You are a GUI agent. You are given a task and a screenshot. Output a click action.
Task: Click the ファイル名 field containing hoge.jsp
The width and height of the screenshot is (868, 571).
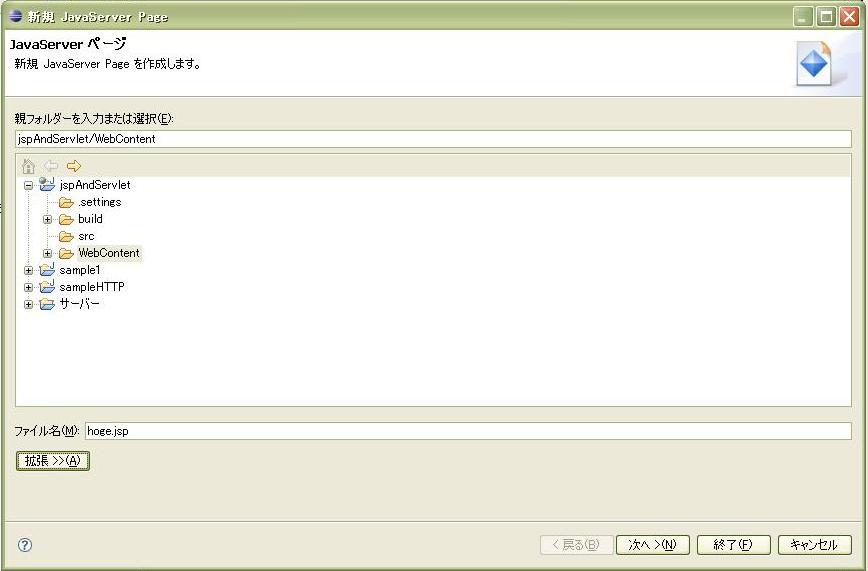(468, 431)
